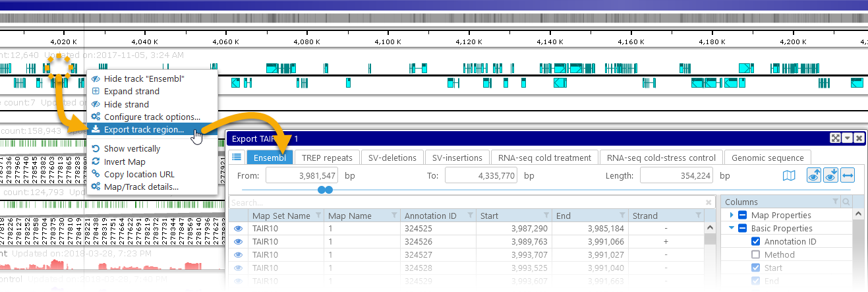Screen dimensions: 868x292
Task: Expand the Map Properties tree node
Action: 732,216
